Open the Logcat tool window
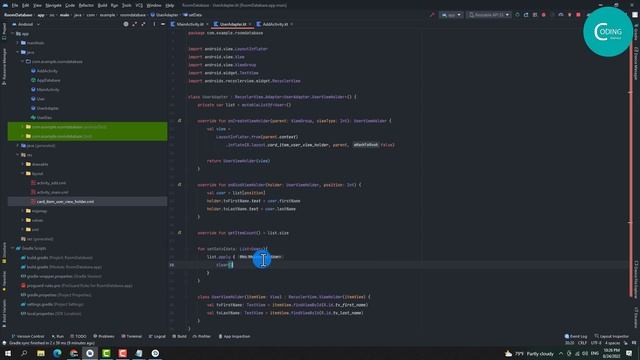 [x=157, y=336]
